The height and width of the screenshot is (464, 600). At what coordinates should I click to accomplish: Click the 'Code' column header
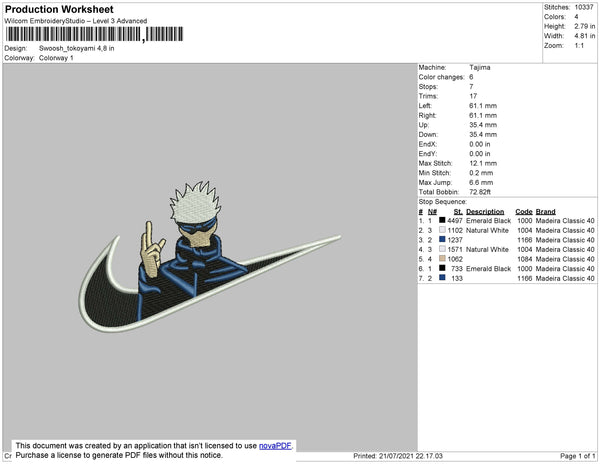point(524,212)
